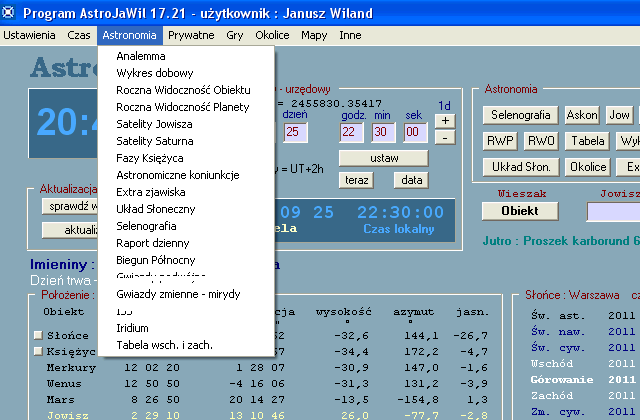Open the Gry menu

pos(235,36)
